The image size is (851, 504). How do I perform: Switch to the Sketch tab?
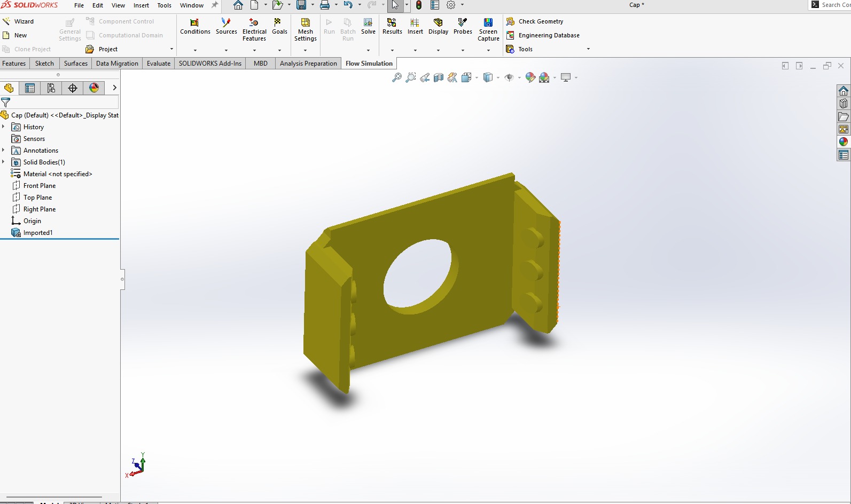pyautogui.click(x=44, y=64)
